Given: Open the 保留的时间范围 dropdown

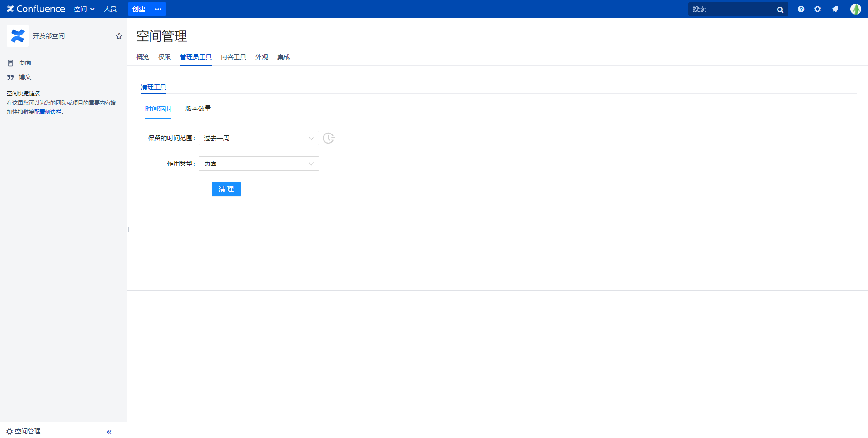Looking at the screenshot, I should [259, 138].
